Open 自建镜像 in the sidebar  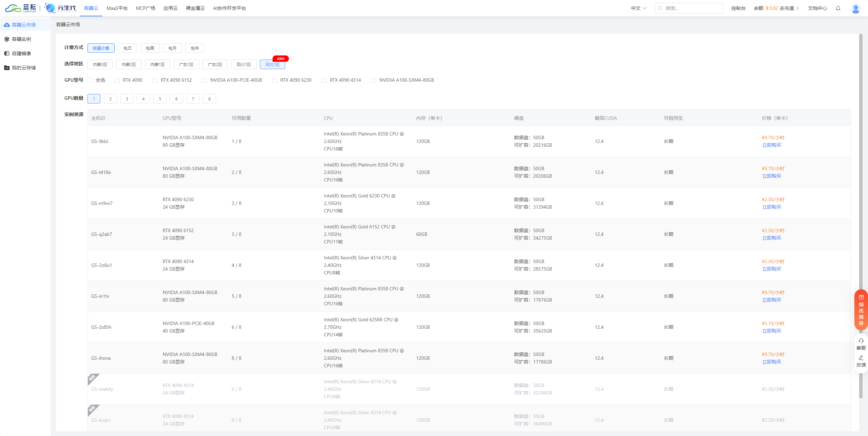point(21,53)
